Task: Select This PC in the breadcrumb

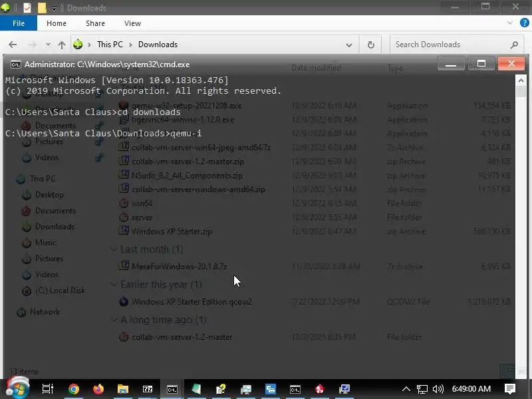Action: 110,45
